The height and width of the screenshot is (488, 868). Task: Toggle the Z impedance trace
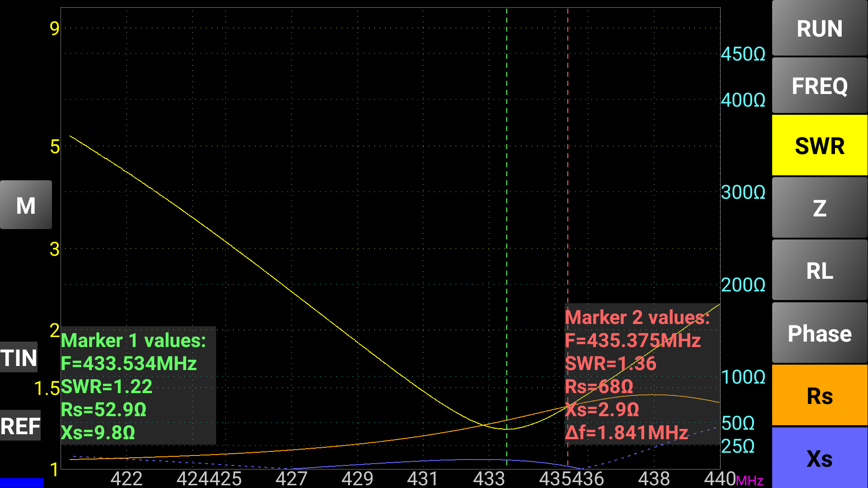pyautogui.click(x=819, y=208)
